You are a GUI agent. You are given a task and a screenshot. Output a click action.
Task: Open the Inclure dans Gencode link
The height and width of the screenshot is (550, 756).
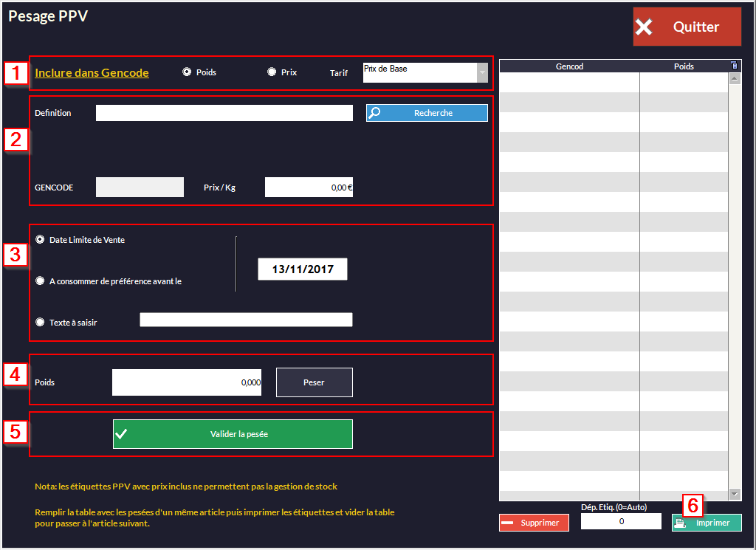[92, 73]
